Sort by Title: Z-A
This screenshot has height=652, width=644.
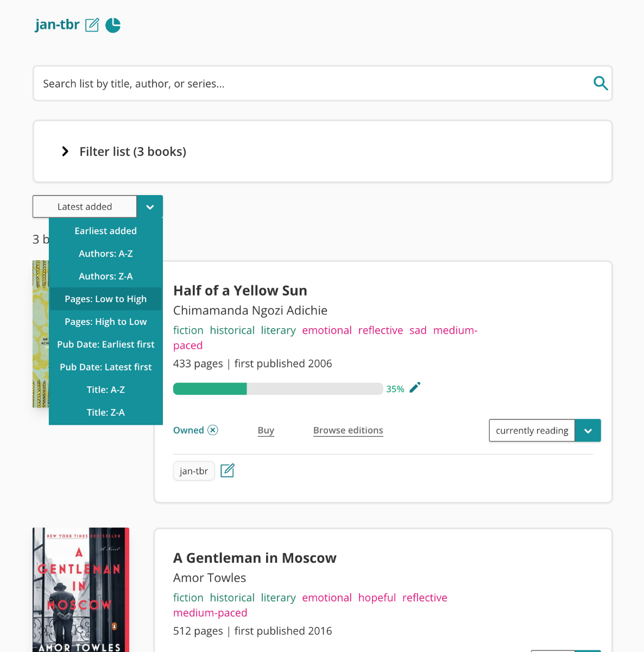coord(106,412)
